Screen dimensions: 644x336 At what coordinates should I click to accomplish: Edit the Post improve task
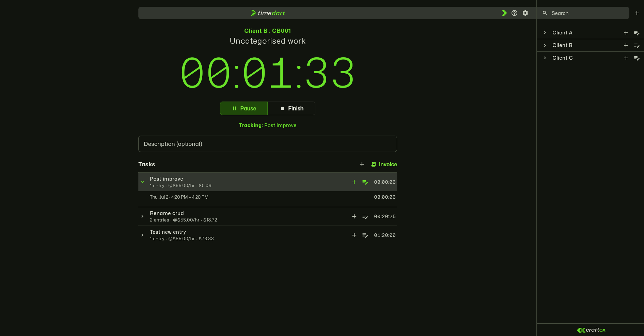click(x=365, y=182)
